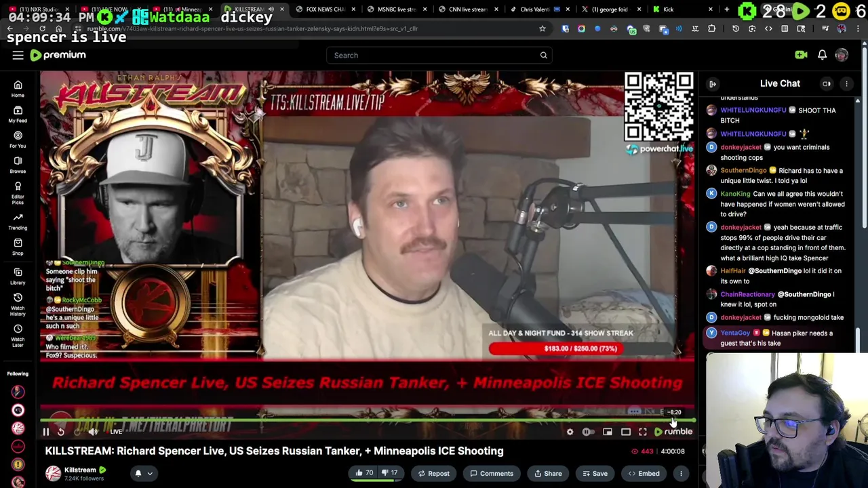Toggle the chat pop-out icon
The height and width of the screenshot is (488, 868).
(827, 84)
